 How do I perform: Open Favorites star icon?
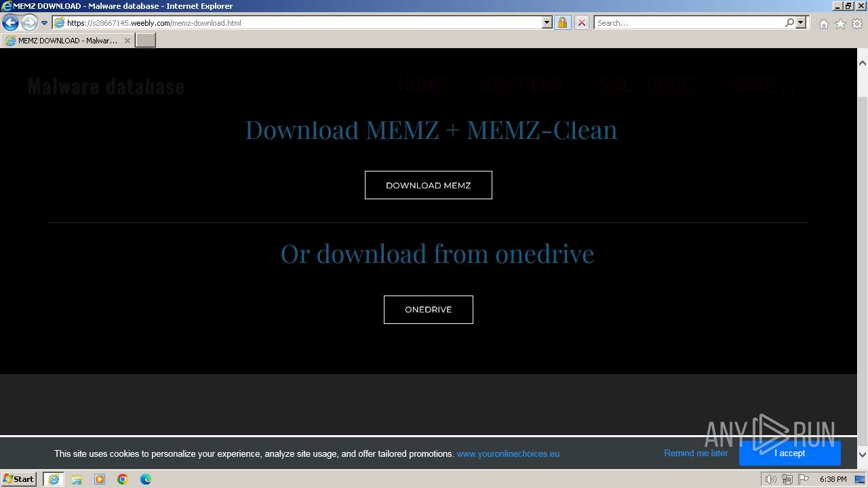840,24
